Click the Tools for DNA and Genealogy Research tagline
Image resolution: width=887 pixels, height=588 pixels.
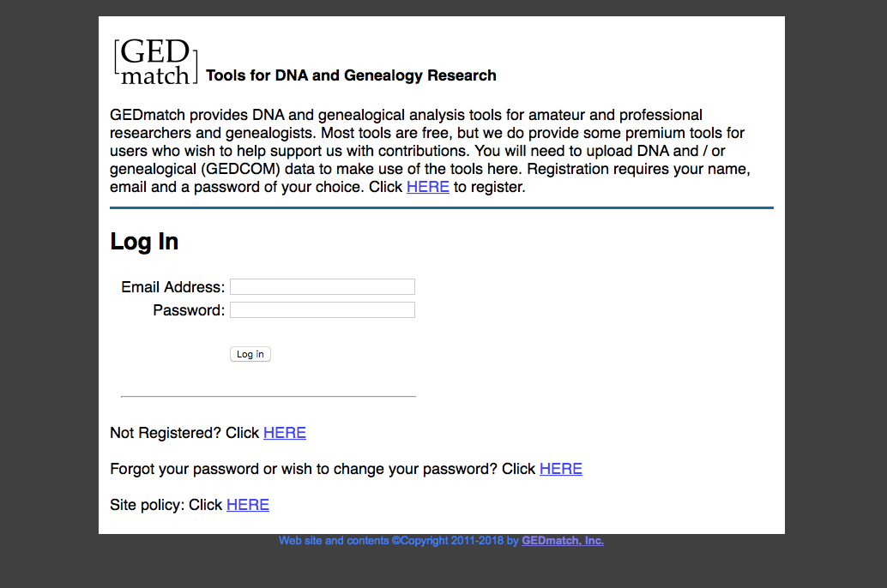[x=351, y=75]
